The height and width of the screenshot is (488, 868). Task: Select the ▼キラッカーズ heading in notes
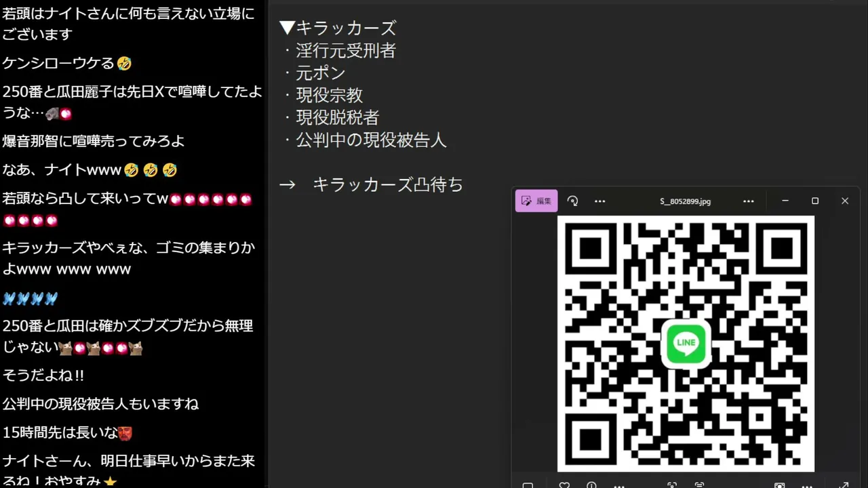(x=338, y=28)
